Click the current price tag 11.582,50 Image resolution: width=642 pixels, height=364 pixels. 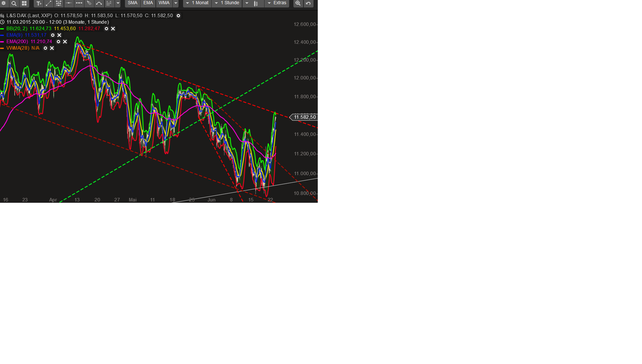(x=304, y=117)
